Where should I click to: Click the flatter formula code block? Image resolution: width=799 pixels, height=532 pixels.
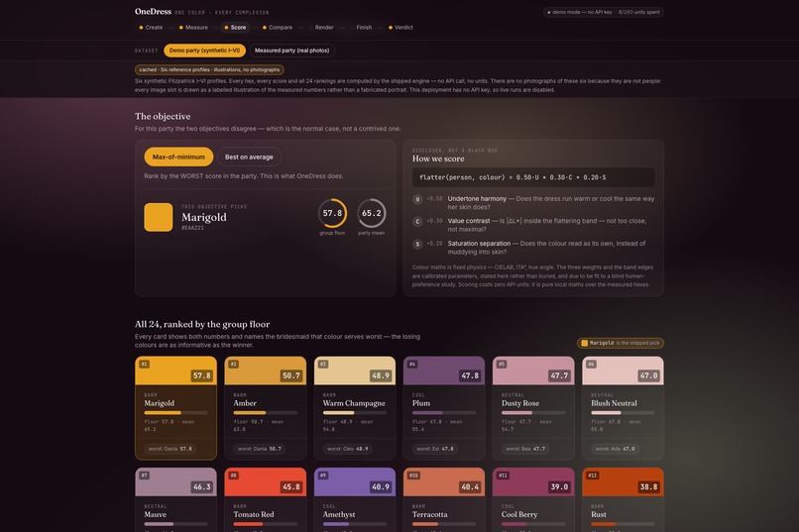pyautogui.click(x=533, y=177)
